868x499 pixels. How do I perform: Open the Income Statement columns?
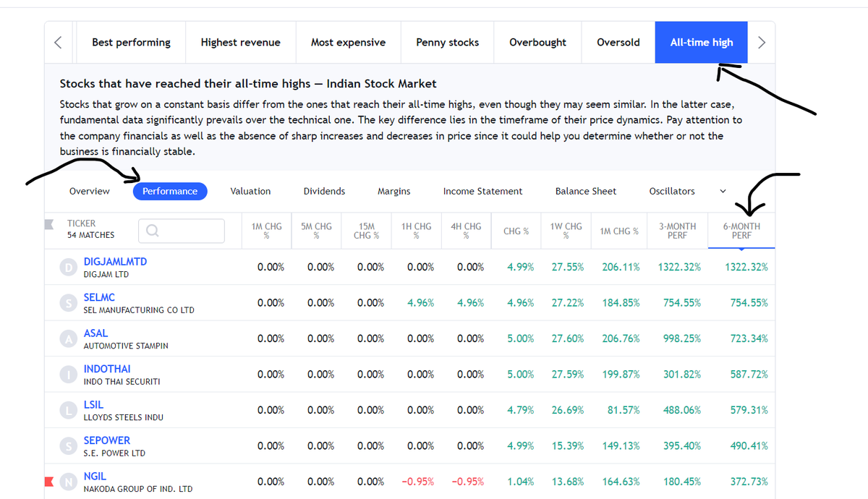click(x=482, y=191)
